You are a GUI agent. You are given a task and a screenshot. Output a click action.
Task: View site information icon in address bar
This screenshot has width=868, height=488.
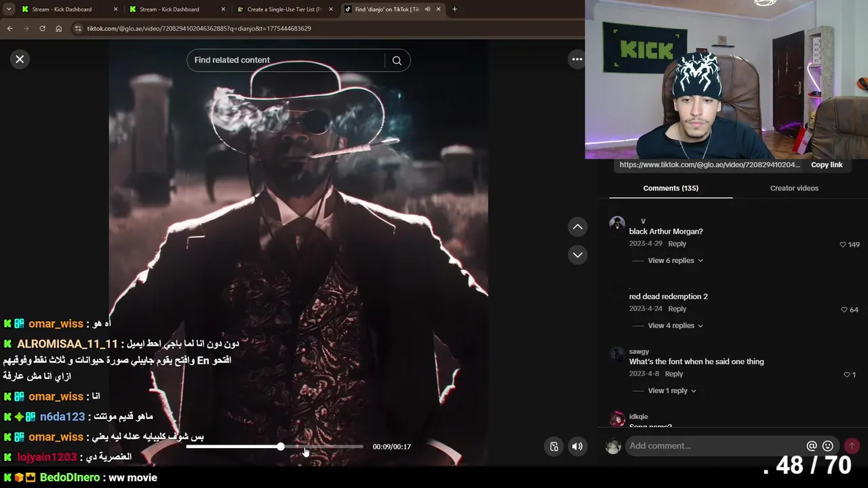(78, 28)
